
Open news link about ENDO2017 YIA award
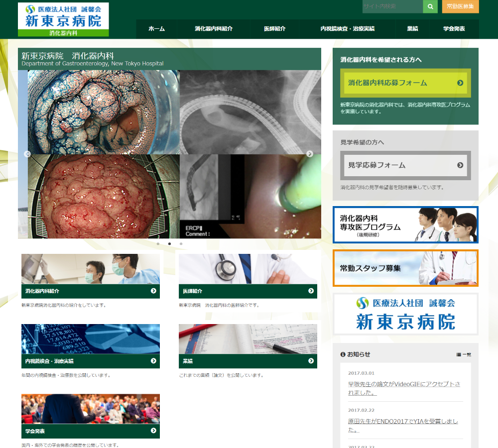click(x=403, y=426)
